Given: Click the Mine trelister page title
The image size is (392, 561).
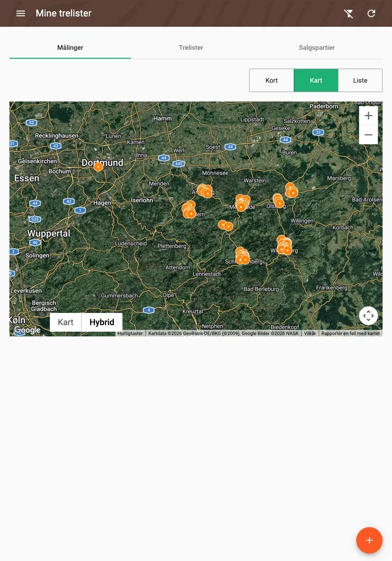Looking at the screenshot, I should pyautogui.click(x=64, y=13).
